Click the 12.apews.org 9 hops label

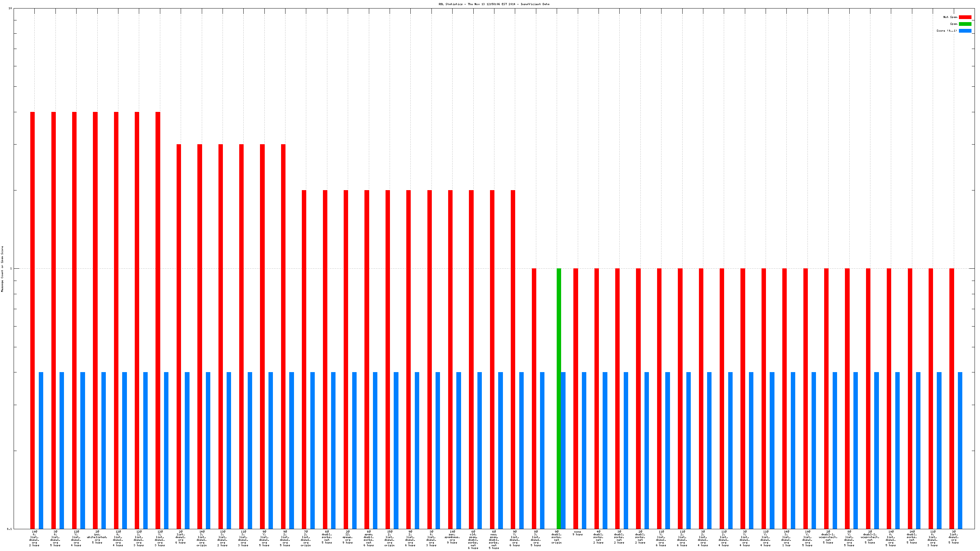pos(348,537)
